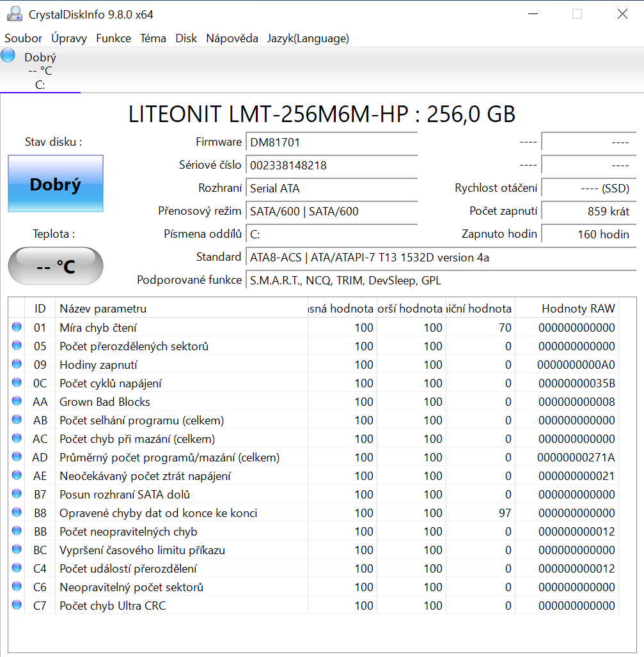Select the Grown Bad Blocks parameter row
The height and width of the screenshot is (657, 644).
pos(313,401)
